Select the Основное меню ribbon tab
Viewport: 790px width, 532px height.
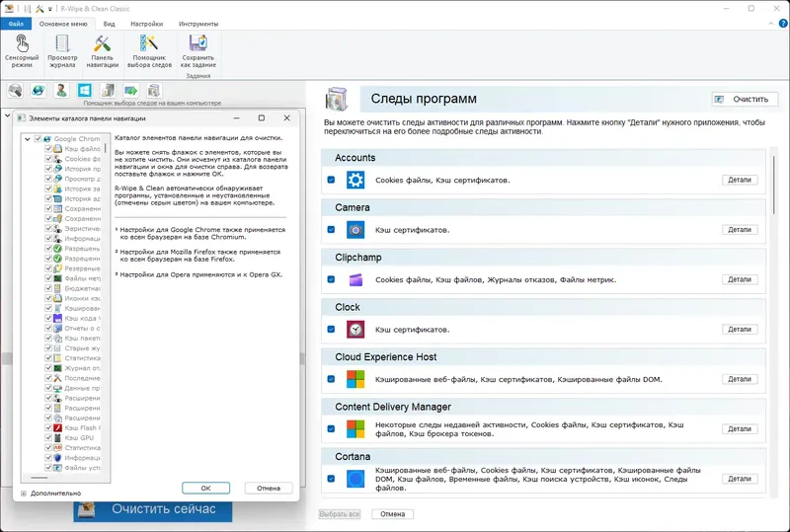[x=63, y=24]
